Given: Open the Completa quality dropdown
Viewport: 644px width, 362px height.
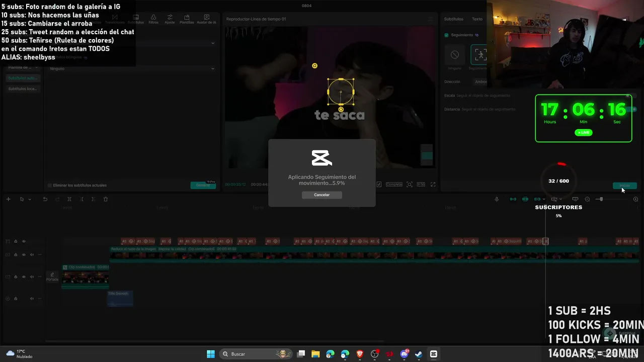Looking at the screenshot, I should 394,185.
